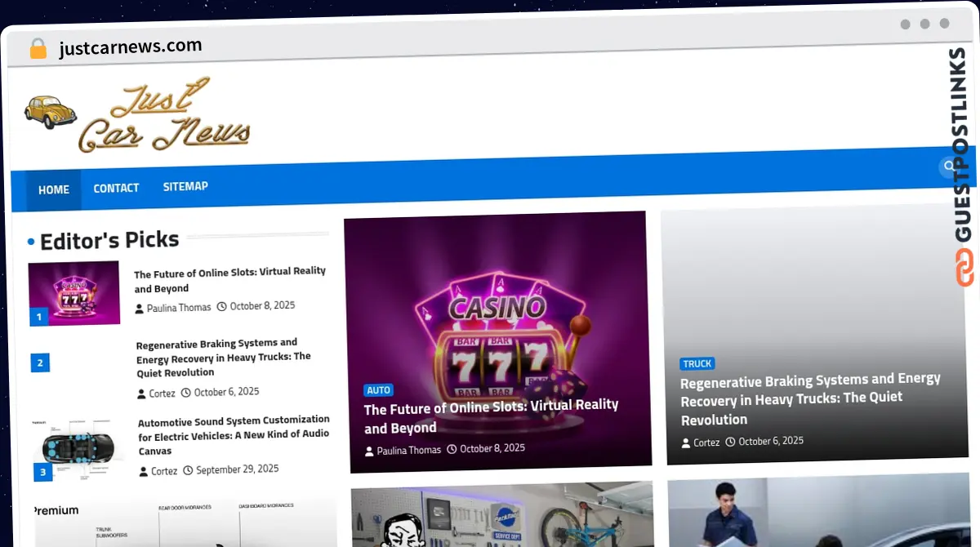
Task: Click the yellow beetle car logo icon
Action: click(50, 112)
